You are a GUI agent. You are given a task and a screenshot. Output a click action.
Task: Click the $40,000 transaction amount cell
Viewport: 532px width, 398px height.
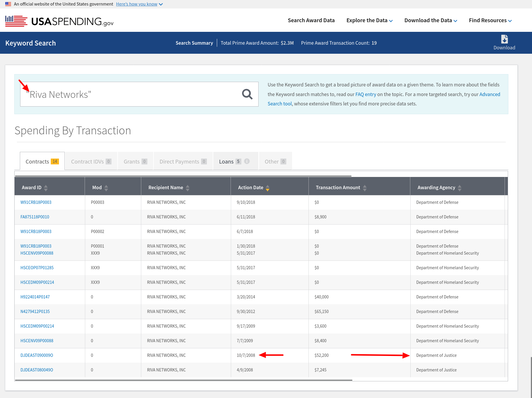tap(322, 297)
